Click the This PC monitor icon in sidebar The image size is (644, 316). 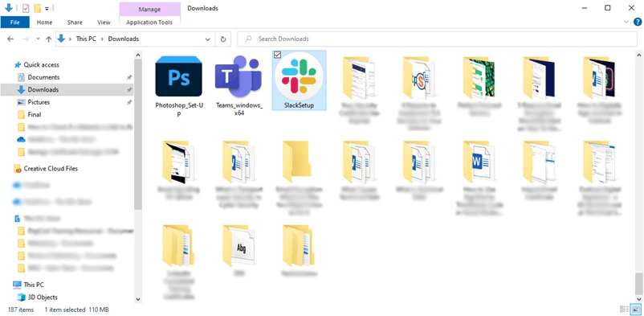click(x=17, y=285)
